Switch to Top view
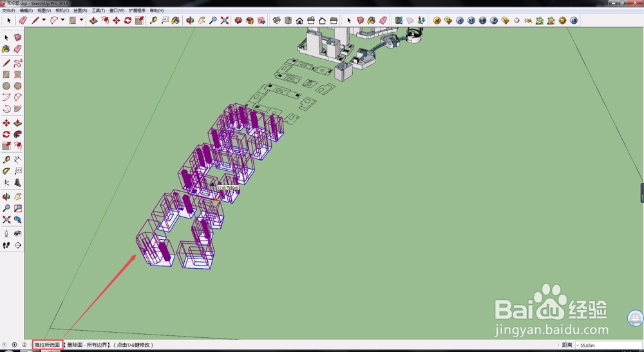The image size is (644, 352). (288, 20)
